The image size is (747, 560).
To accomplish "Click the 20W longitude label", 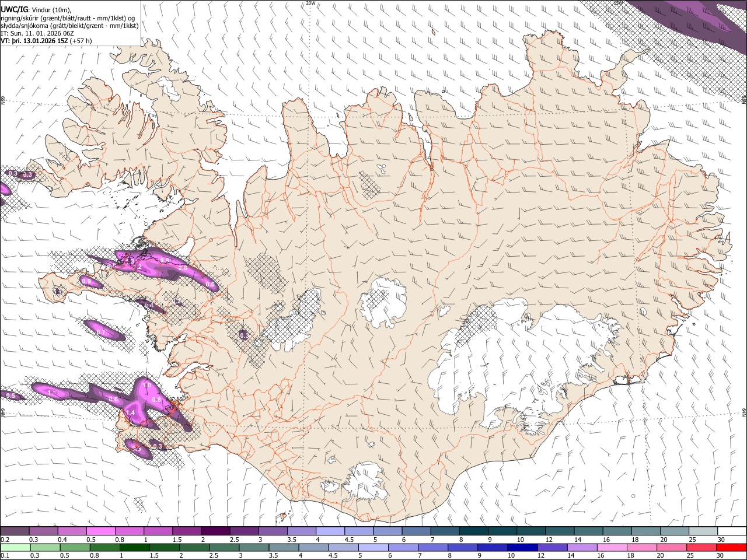I will (311, 3).
